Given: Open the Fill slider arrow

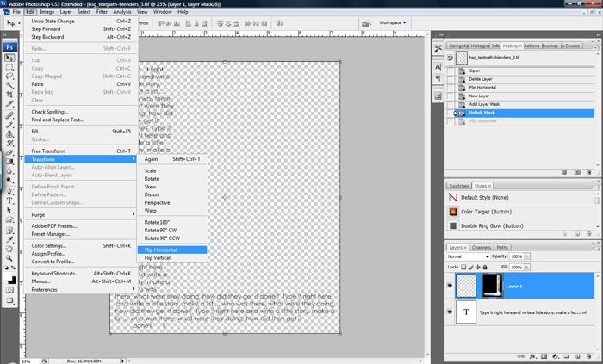Looking at the screenshot, I should click(x=527, y=267).
